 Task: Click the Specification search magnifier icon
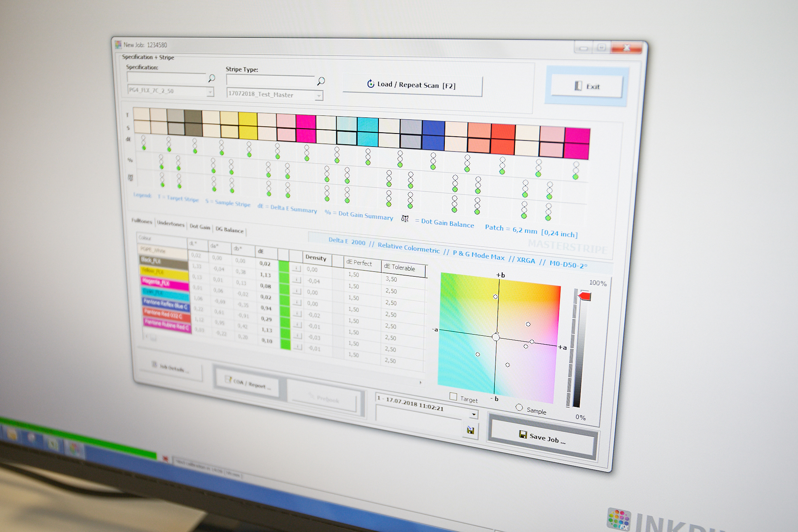[x=211, y=78]
